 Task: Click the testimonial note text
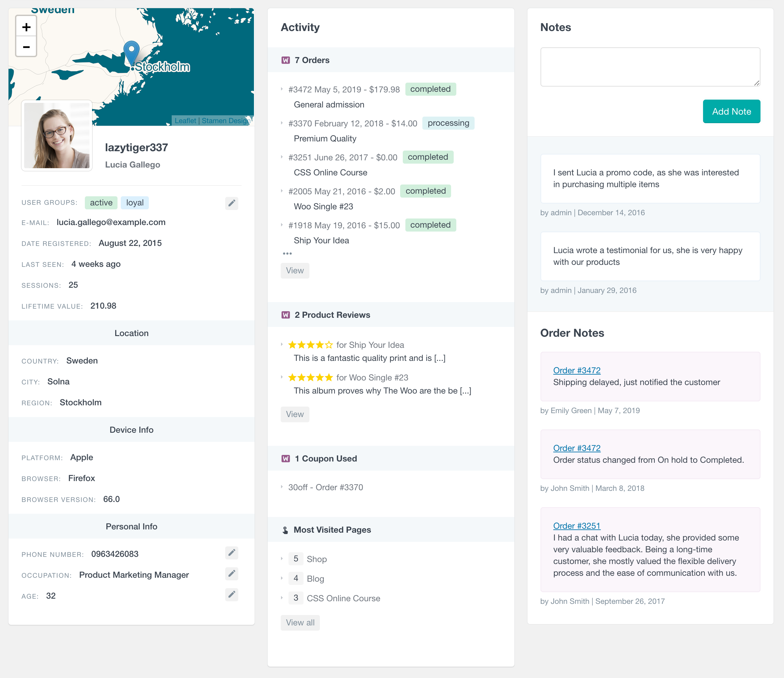tap(648, 256)
